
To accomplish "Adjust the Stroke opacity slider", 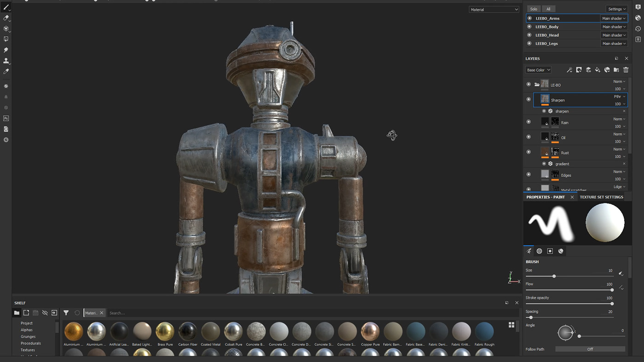I will point(569,304).
